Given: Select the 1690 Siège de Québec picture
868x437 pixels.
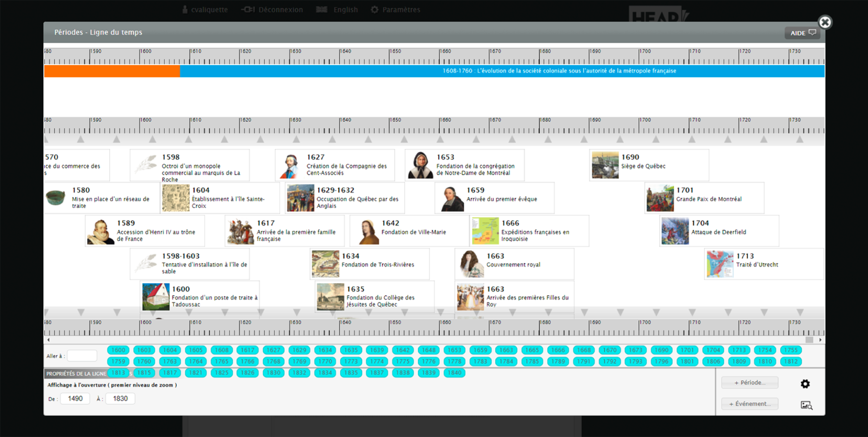Looking at the screenshot, I should [605, 165].
